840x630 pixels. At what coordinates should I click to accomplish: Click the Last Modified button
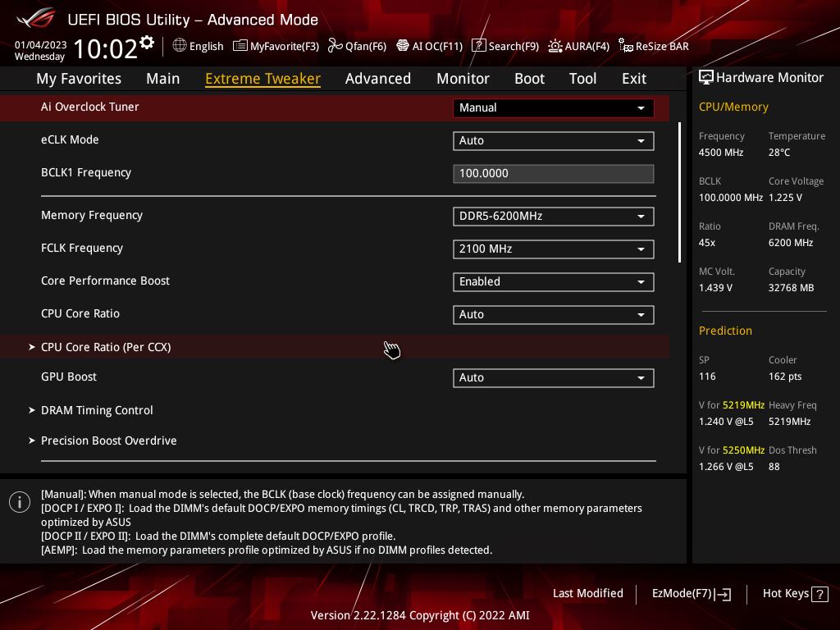(587, 594)
